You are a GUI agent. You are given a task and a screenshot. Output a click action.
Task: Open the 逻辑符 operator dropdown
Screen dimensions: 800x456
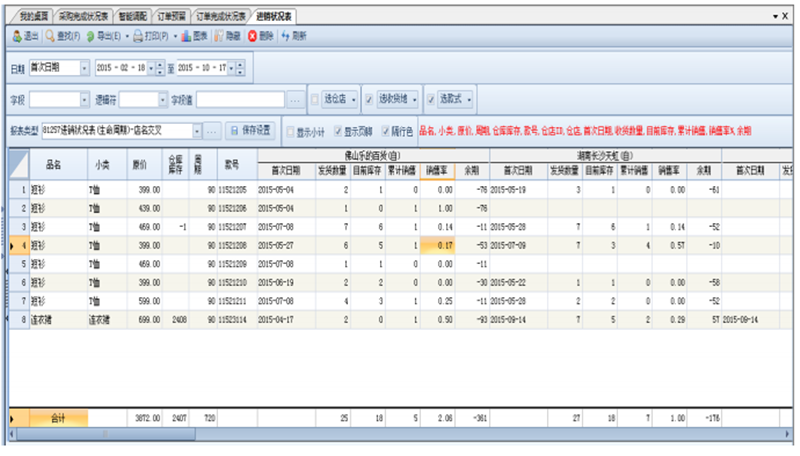[x=163, y=100]
